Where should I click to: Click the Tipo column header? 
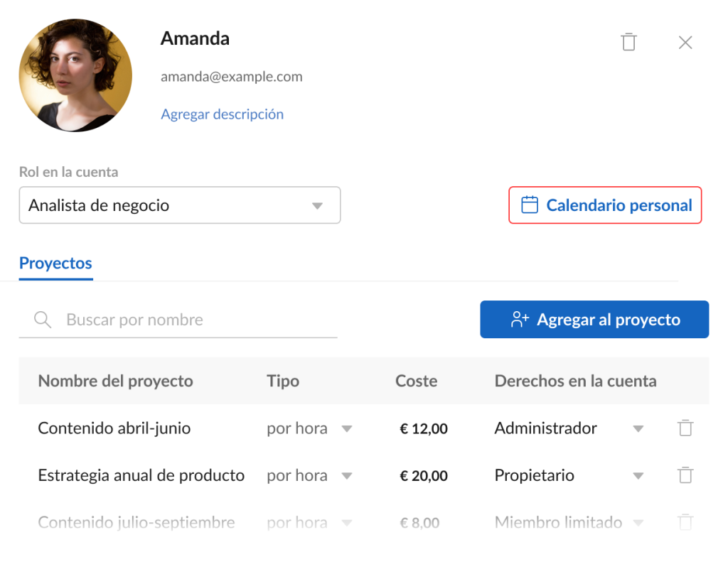(x=283, y=381)
